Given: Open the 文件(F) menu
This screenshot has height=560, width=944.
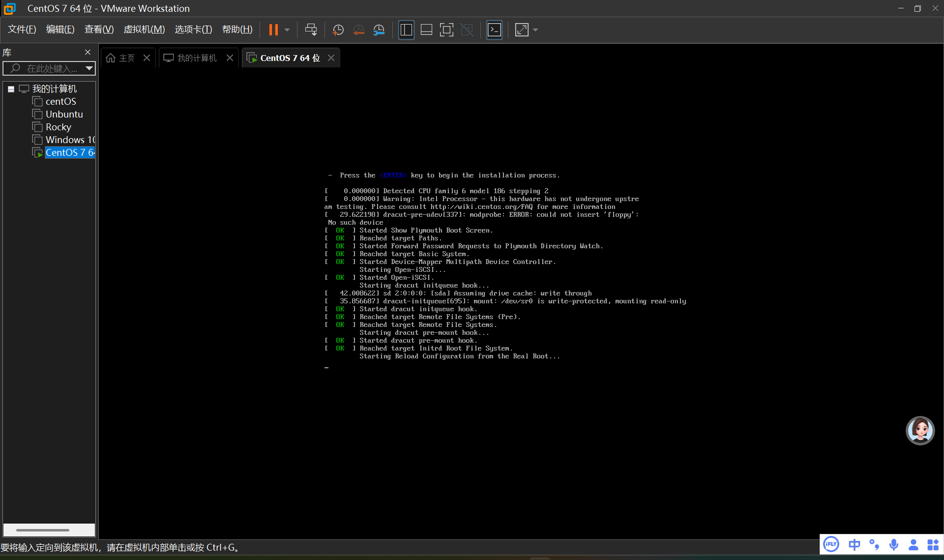Looking at the screenshot, I should (x=22, y=29).
